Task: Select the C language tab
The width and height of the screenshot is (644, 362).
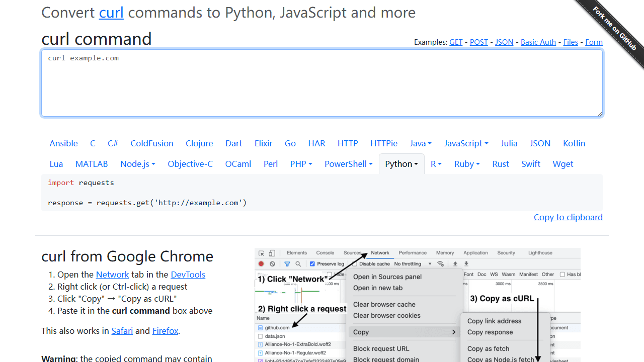Action: click(93, 143)
